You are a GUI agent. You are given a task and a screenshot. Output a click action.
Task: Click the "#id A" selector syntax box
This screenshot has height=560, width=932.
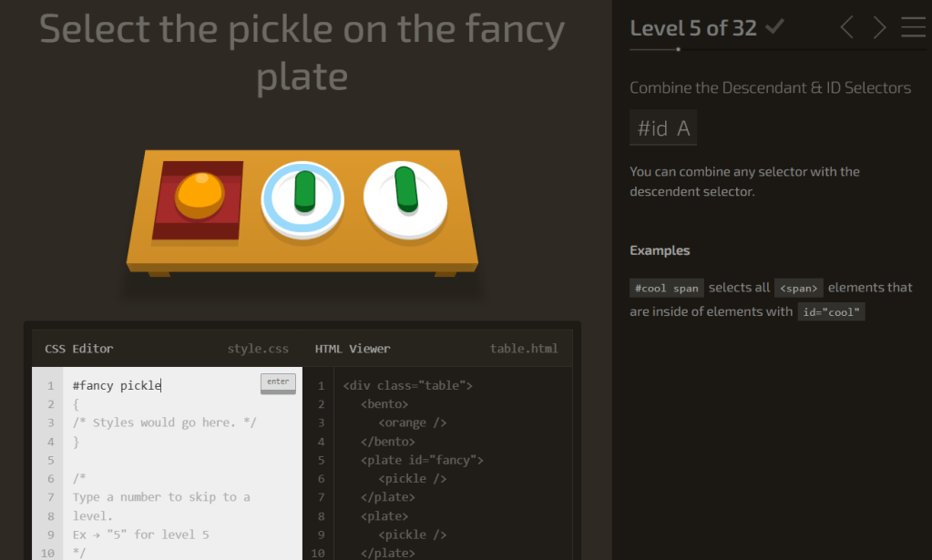[663, 128]
